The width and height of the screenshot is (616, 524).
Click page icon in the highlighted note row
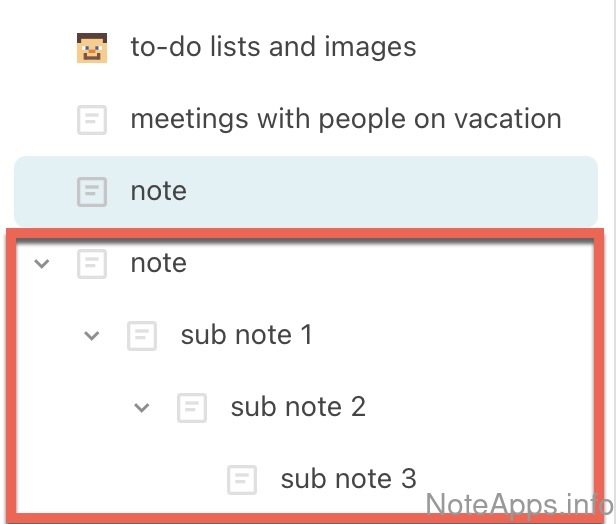click(92, 191)
